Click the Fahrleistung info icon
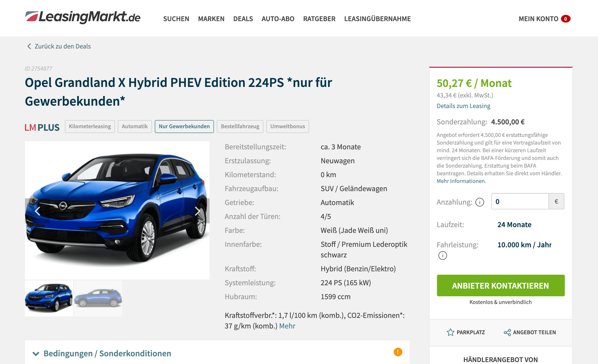598x364 pixels. pyautogui.click(x=442, y=255)
